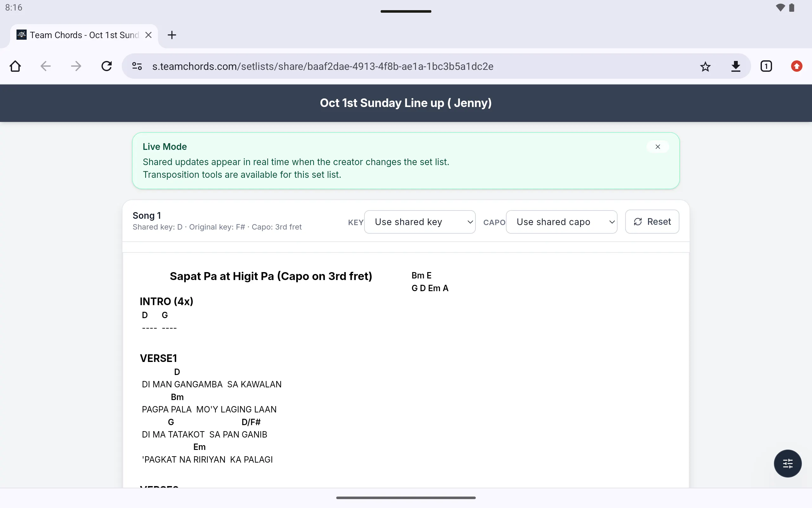Image resolution: width=812 pixels, height=508 pixels.
Task: Reset Song 1 transposition
Action: click(652, 222)
